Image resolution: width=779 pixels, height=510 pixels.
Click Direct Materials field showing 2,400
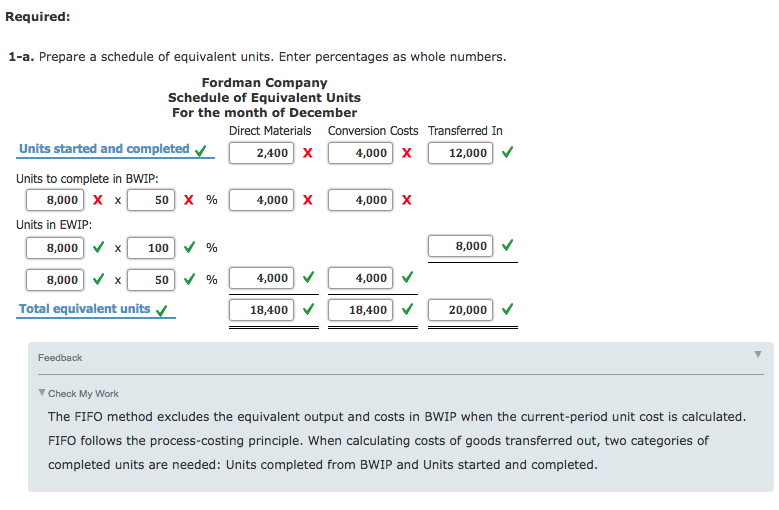coord(261,153)
